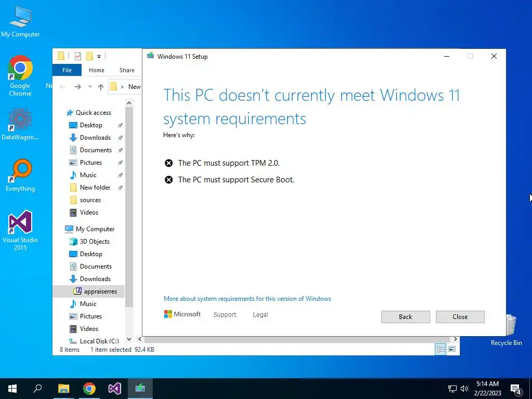Open the Everything search desktop shortcut

[x=20, y=175]
